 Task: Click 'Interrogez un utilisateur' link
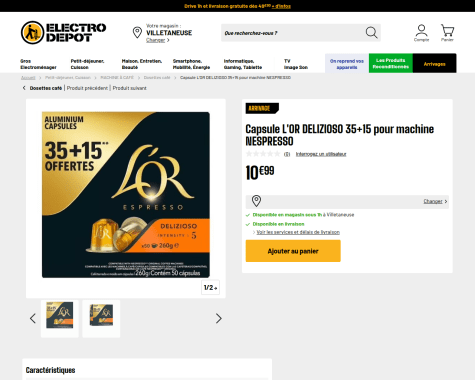tap(321, 154)
